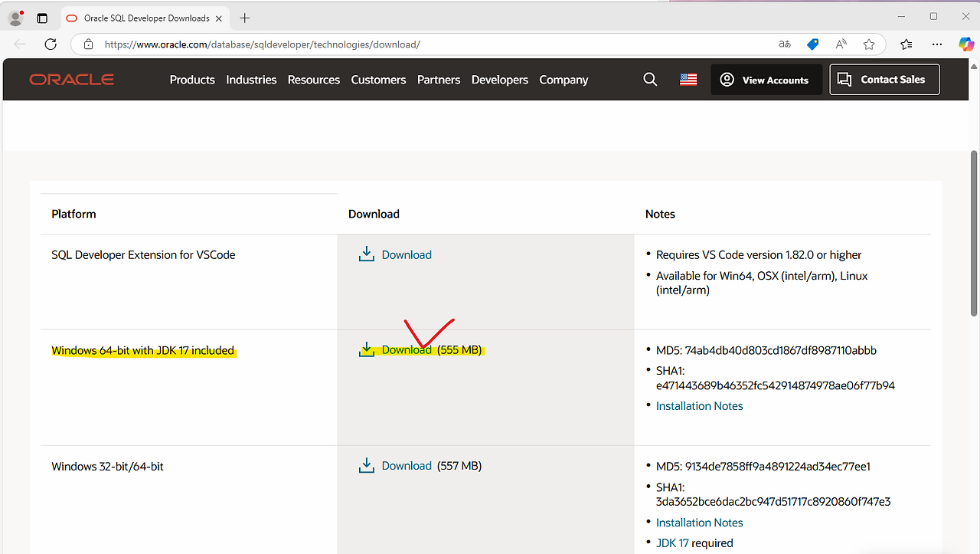Open the Favorites list
Screen dimensions: 980x554
906,44
